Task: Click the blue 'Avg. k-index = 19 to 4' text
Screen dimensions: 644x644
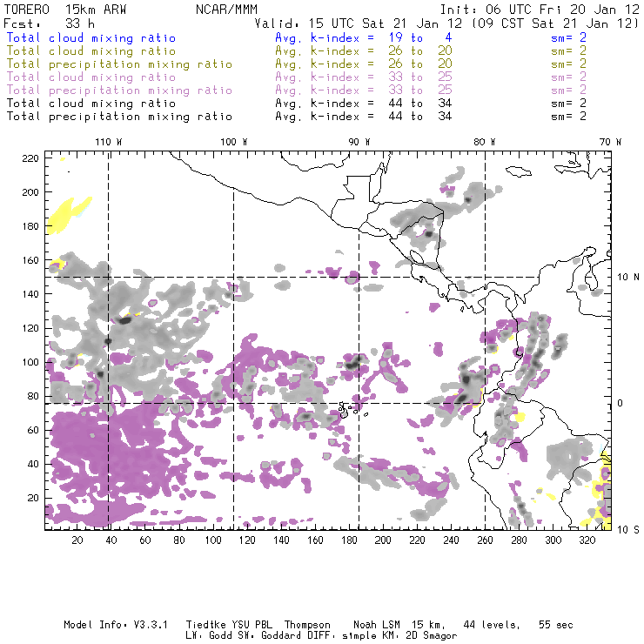Action: click(x=364, y=37)
